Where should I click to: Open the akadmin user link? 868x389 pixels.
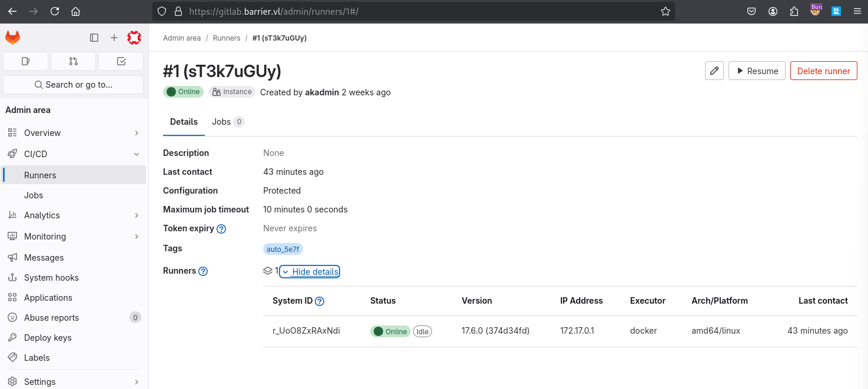click(322, 92)
